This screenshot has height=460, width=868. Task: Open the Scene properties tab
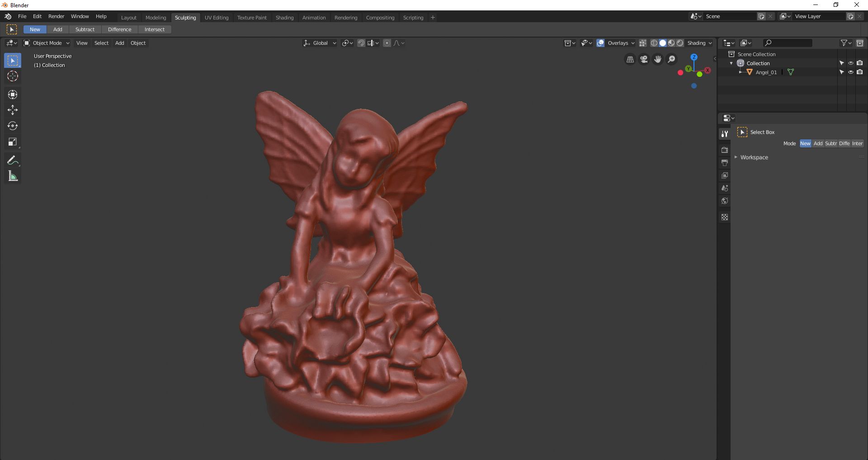point(725,188)
